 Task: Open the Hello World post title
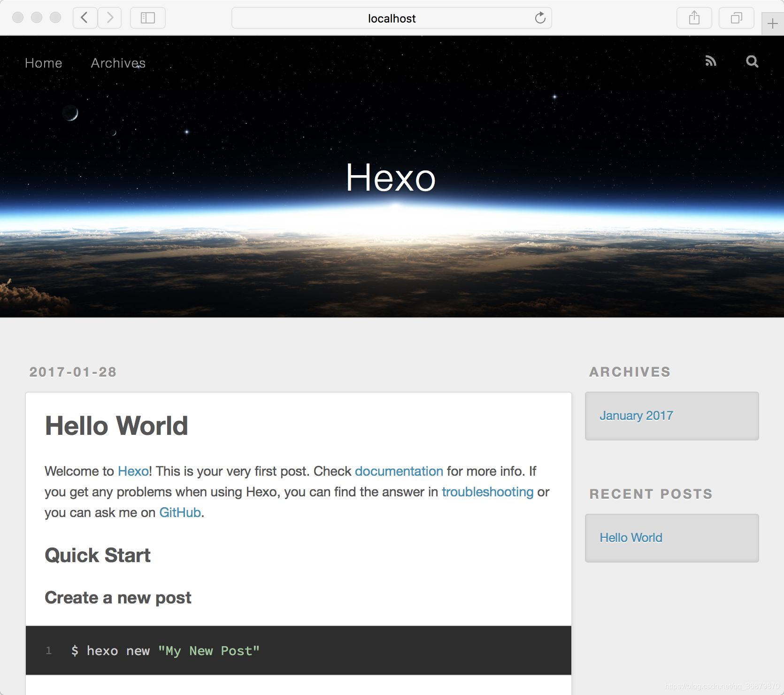(116, 426)
